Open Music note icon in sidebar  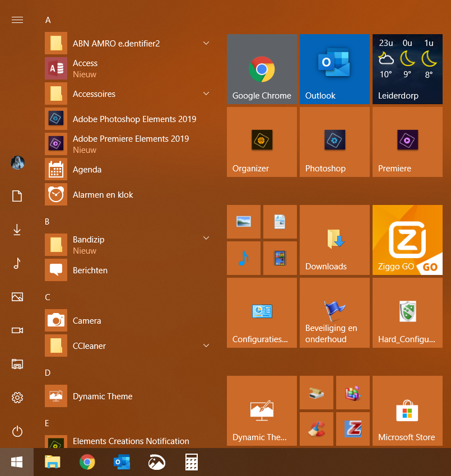click(x=17, y=263)
